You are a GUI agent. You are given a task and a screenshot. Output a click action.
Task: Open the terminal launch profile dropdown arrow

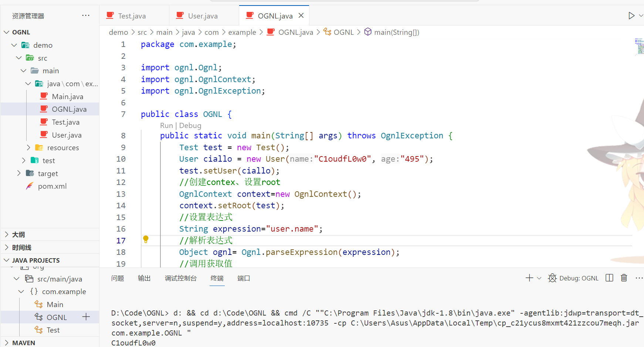tap(539, 278)
